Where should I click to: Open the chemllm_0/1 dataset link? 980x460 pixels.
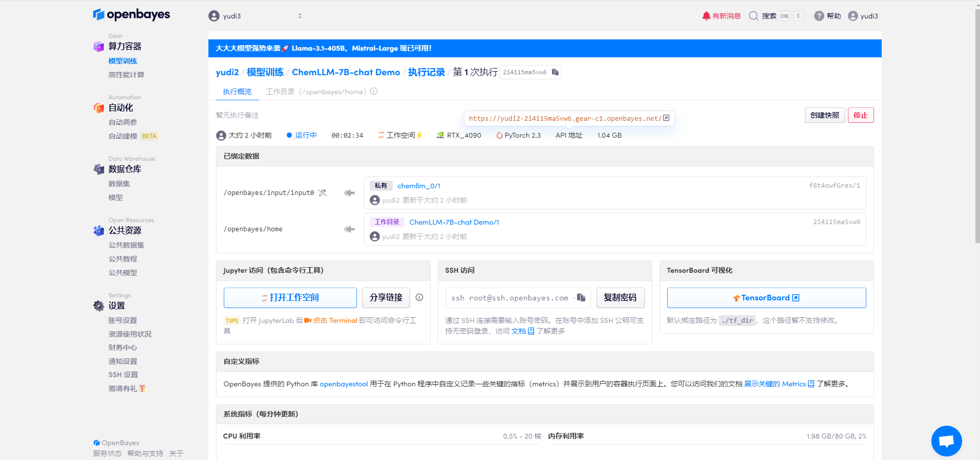click(419, 186)
